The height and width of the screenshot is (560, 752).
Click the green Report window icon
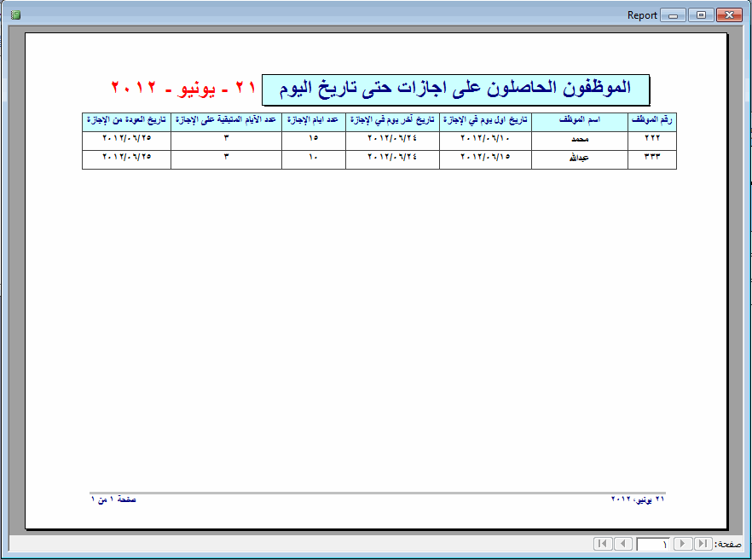15,15
